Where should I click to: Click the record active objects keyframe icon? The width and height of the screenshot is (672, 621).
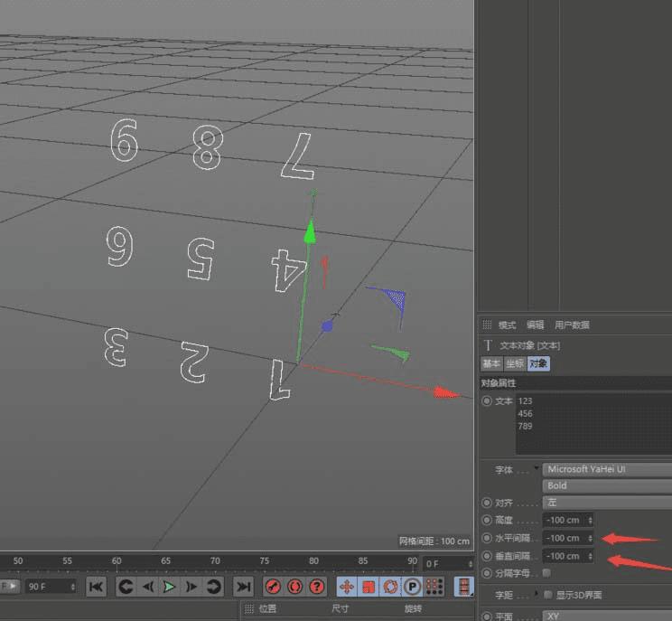[272, 587]
